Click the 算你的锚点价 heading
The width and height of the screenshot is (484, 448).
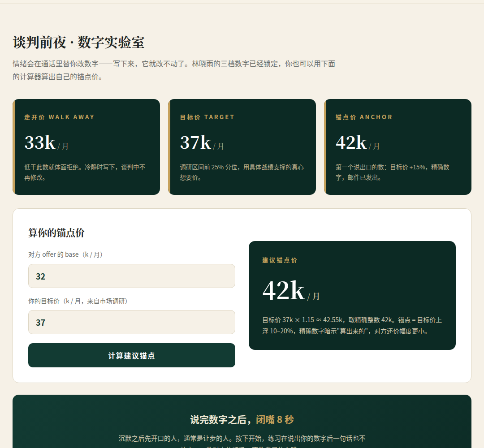pyautogui.click(x=56, y=233)
